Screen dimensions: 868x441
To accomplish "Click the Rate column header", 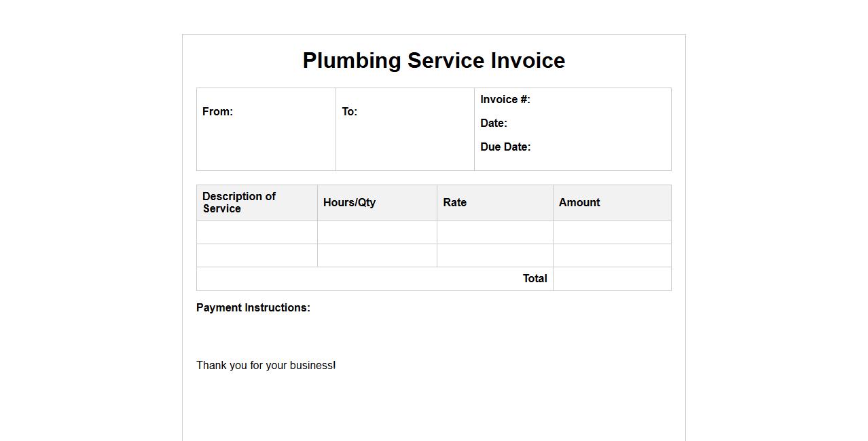I will [454, 202].
